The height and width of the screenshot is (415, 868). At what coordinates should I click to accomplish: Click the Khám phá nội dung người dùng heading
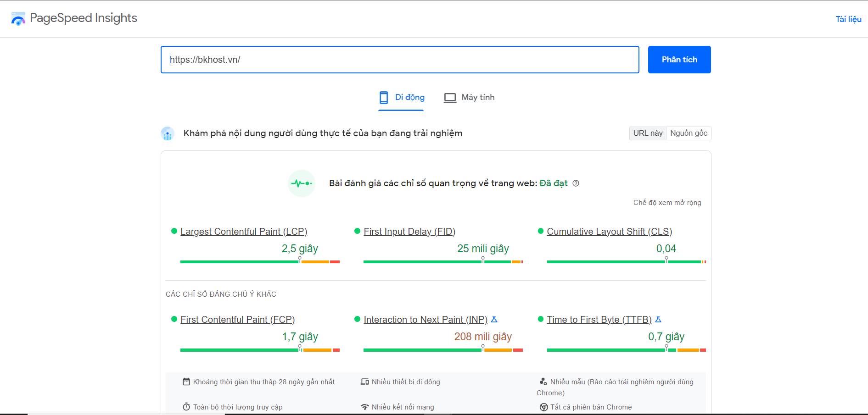tap(323, 133)
